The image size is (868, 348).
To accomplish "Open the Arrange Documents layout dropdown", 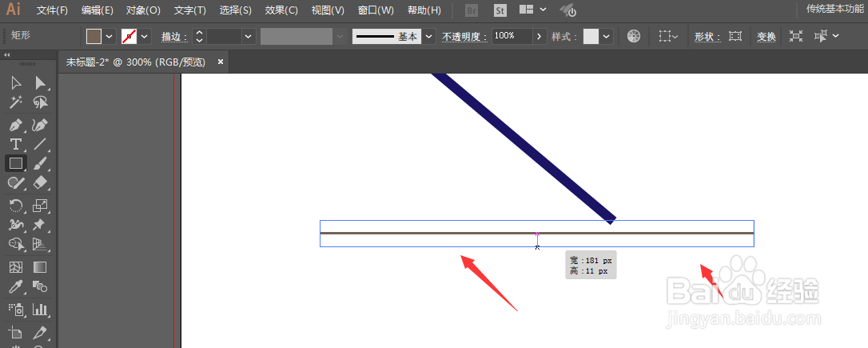I will click(x=534, y=10).
